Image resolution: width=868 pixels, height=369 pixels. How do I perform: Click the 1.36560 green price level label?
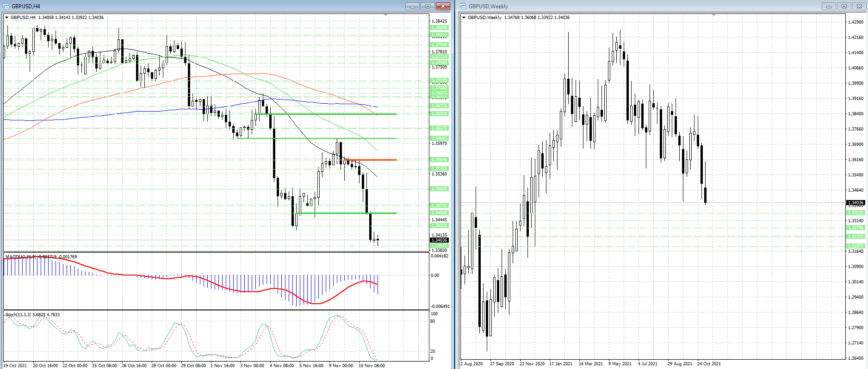tap(439, 114)
